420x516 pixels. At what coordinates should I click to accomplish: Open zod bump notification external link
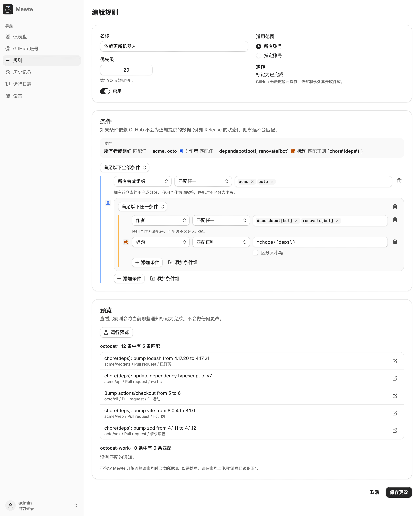click(395, 431)
